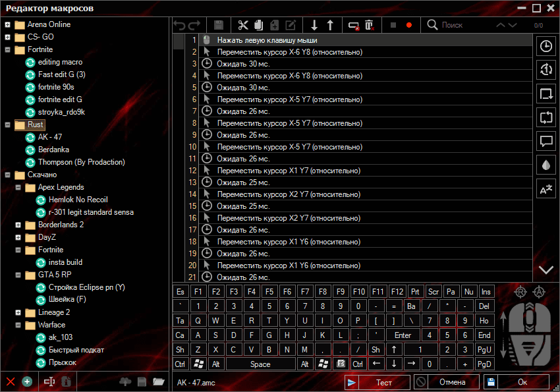Image resolution: width=560 pixels, height=392 pixels.
Task: Move the selected line up with arrow
Action: (x=330, y=25)
